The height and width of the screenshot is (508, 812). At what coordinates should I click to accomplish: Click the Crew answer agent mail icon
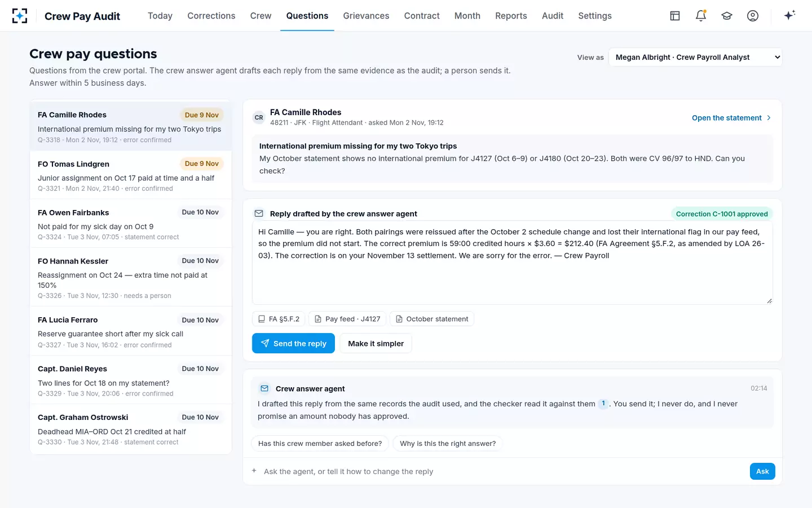pos(264,388)
